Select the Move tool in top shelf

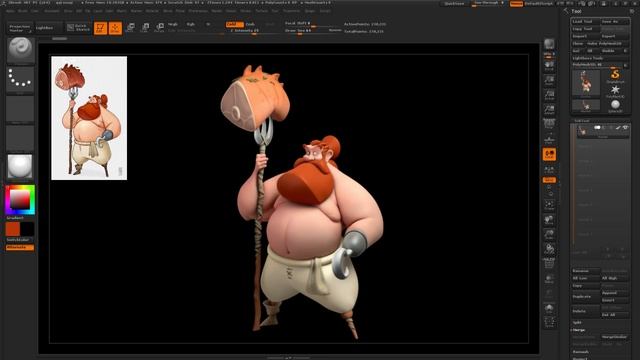point(130,28)
